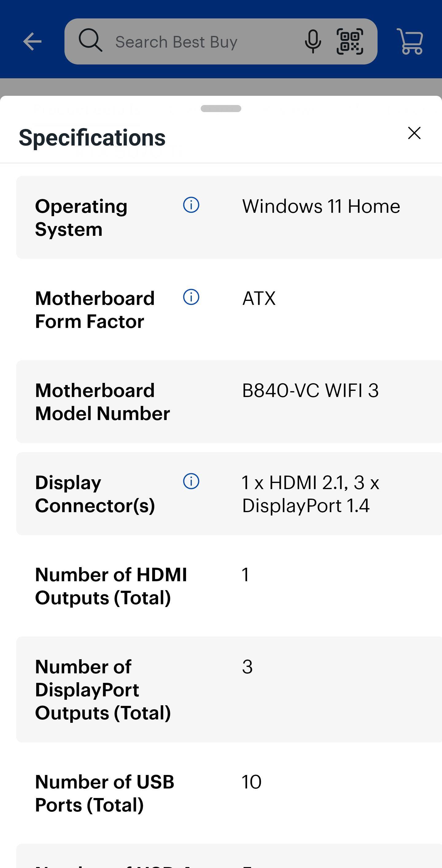Close the Specifications panel
Image resolution: width=442 pixels, height=868 pixels.
414,133
